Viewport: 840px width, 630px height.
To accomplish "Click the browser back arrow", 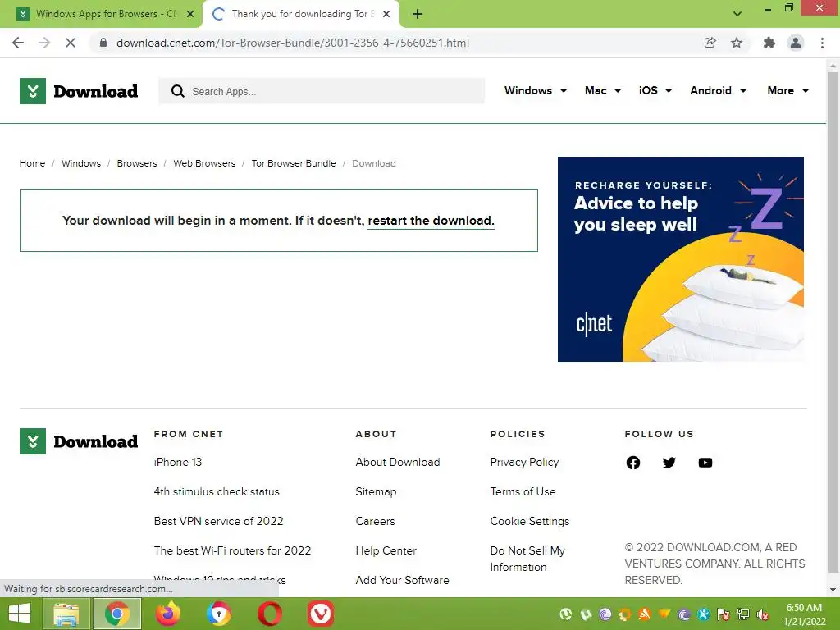I will click(x=18, y=43).
